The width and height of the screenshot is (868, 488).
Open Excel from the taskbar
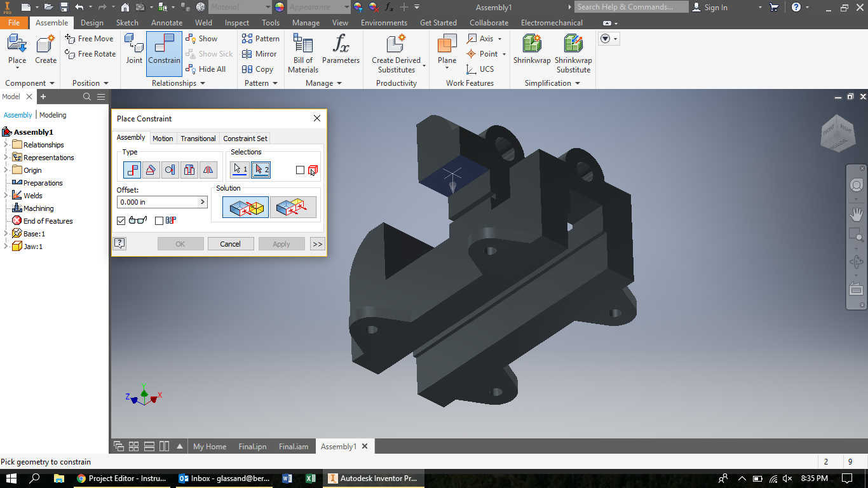point(311,478)
